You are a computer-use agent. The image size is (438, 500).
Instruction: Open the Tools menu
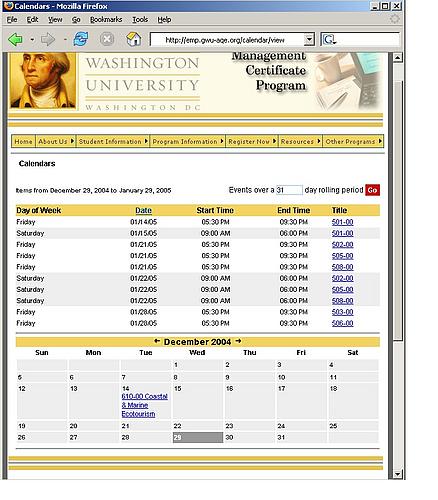pyautogui.click(x=140, y=20)
